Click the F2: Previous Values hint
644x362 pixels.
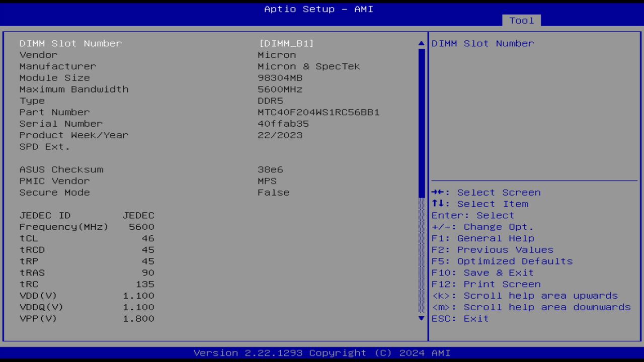point(493,250)
